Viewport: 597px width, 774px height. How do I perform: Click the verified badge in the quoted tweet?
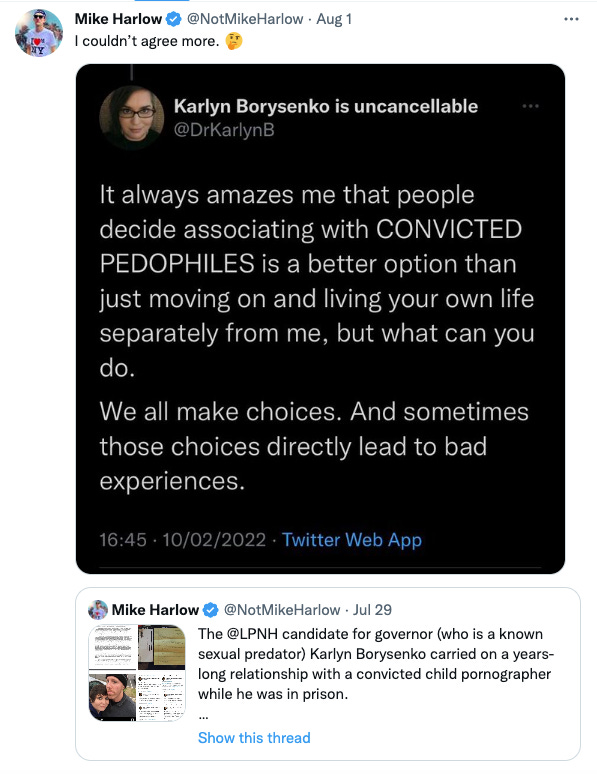tap(211, 610)
